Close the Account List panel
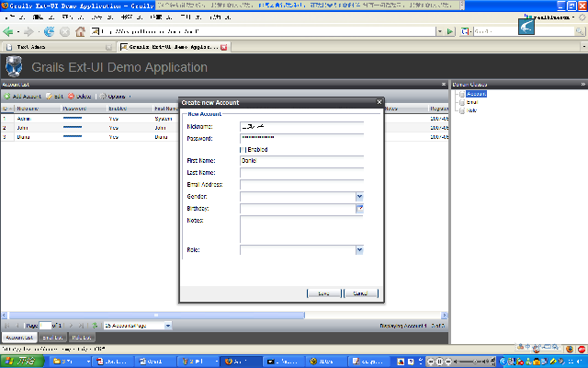 click(x=444, y=84)
